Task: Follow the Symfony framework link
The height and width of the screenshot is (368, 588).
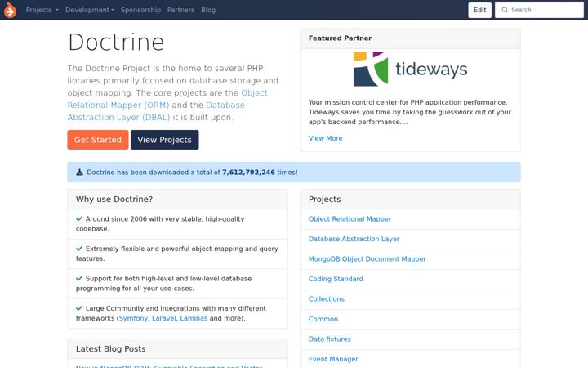Action: [133, 318]
